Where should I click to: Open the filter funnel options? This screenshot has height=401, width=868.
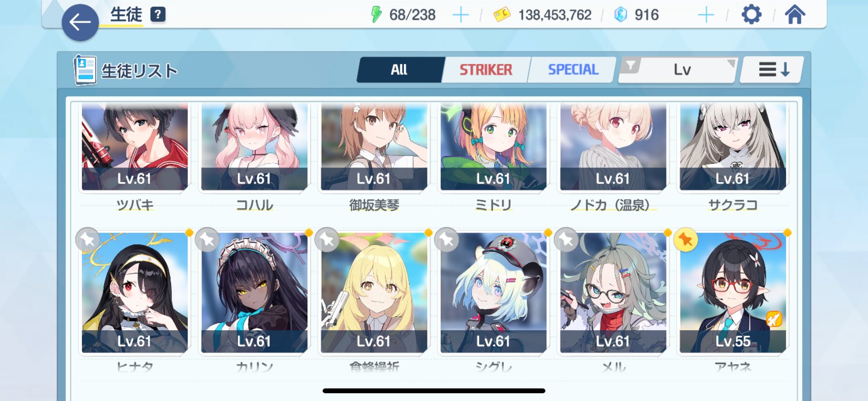coord(630,65)
